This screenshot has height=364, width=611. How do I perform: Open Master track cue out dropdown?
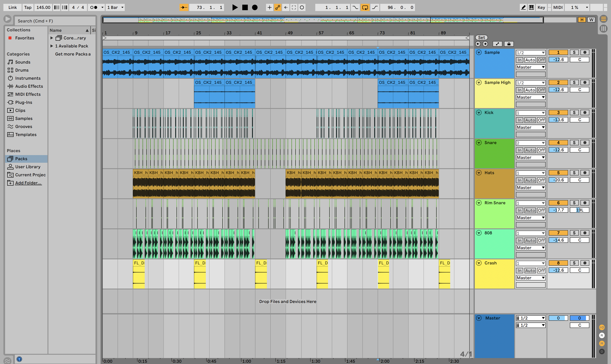pyautogui.click(x=530, y=318)
